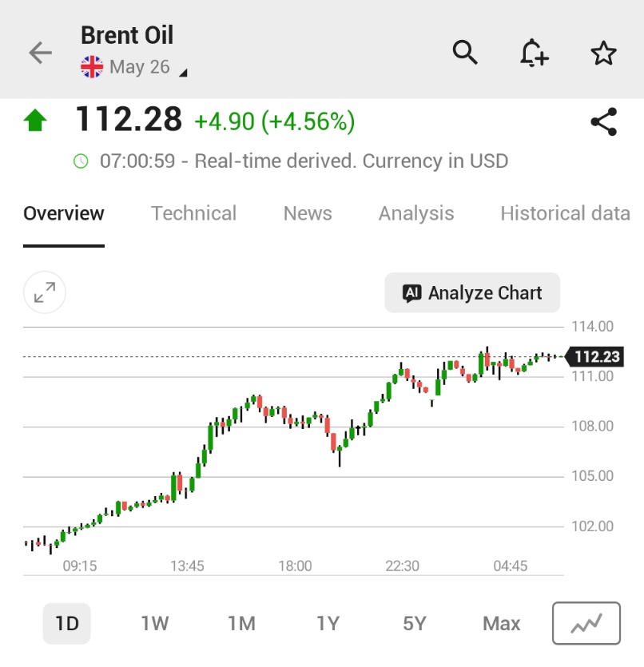Tap the 04:45 time axis label
This screenshot has width=644, height=667.
(510, 566)
